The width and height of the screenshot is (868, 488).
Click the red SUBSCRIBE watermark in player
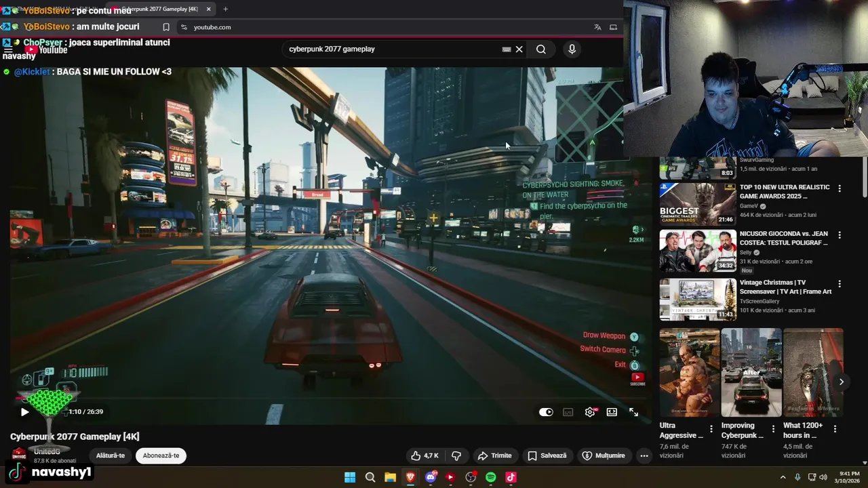pyautogui.click(x=637, y=379)
